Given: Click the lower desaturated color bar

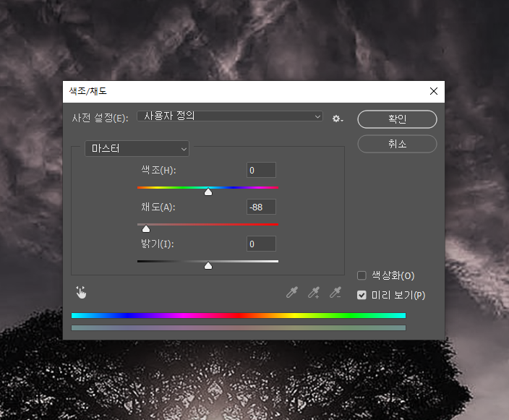Looking at the screenshot, I should tap(239, 328).
